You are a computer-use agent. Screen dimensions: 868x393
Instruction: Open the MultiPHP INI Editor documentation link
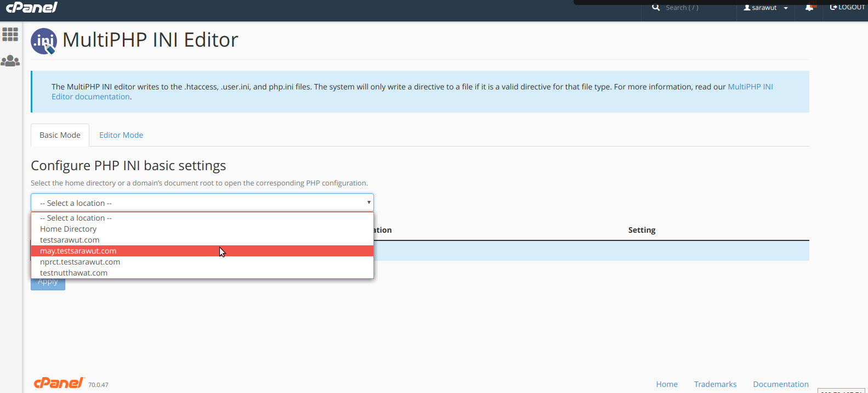[750, 87]
